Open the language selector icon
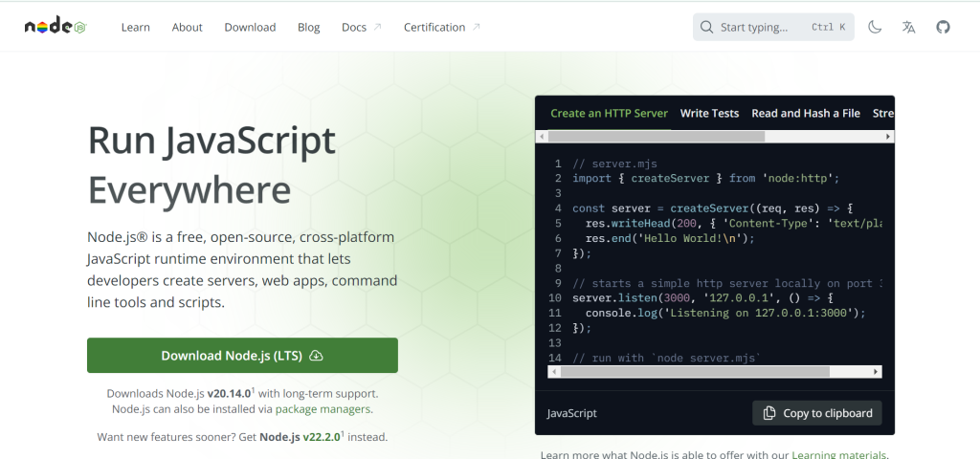This screenshot has width=980, height=459. coord(909,27)
